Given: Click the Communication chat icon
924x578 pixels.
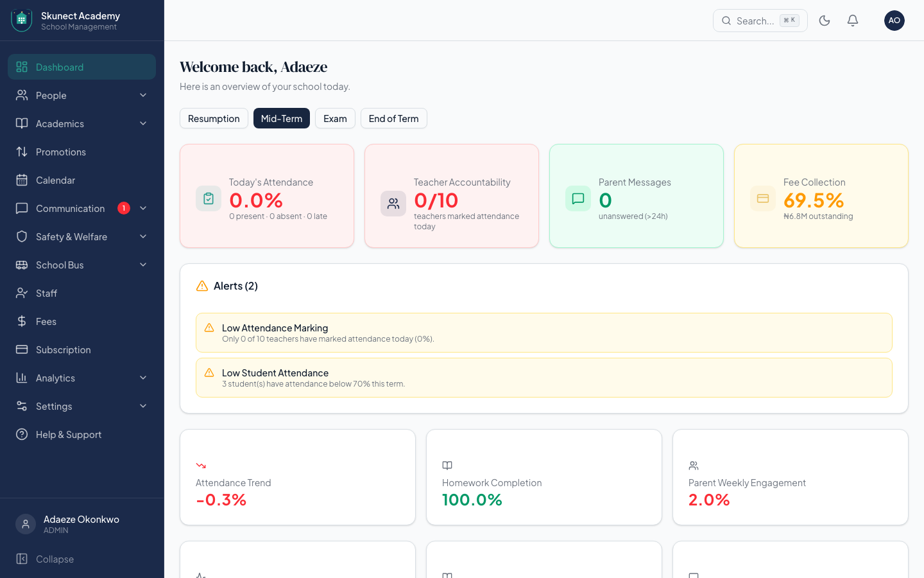Looking at the screenshot, I should coord(22,208).
